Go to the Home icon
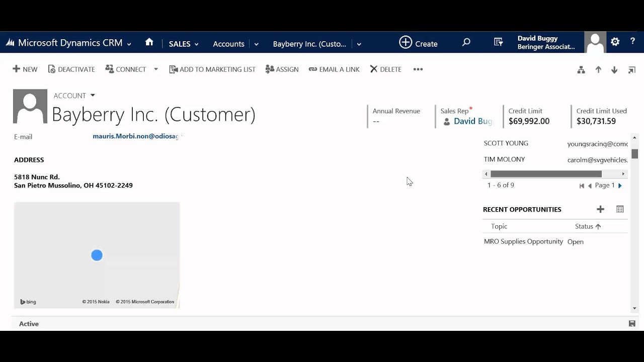This screenshot has height=362, width=644. pyautogui.click(x=149, y=43)
